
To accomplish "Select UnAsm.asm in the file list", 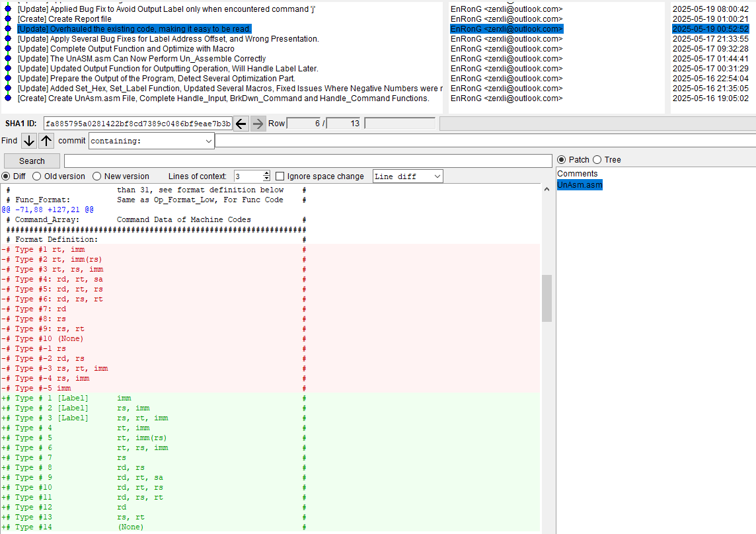I will click(580, 185).
